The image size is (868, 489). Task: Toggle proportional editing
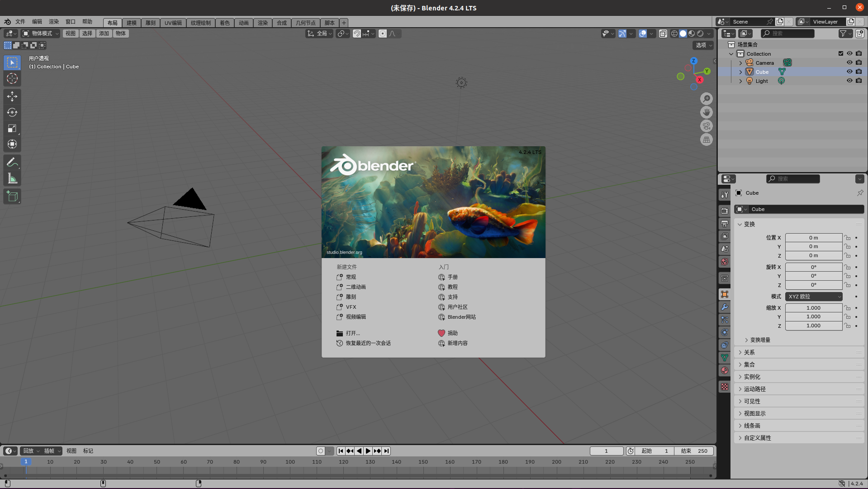(x=383, y=34)
